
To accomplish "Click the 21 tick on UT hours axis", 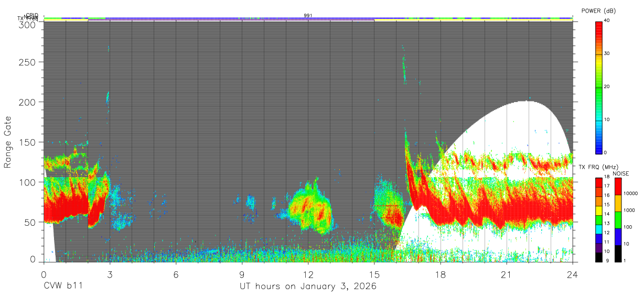I will (x=507, y=274).
